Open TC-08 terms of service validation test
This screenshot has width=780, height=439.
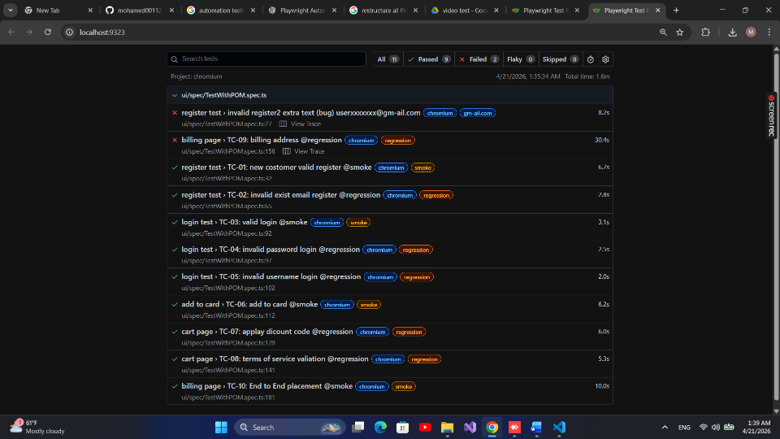[x=275, y=359]
